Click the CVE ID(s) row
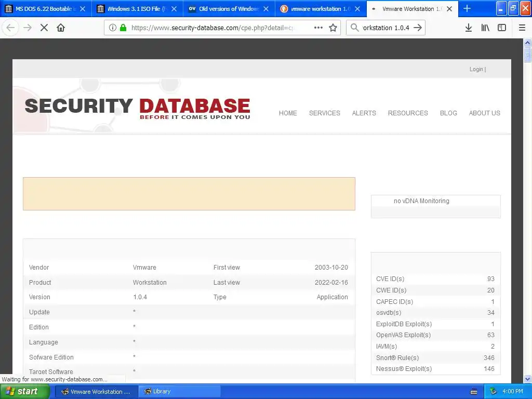The image size is (532, 399). pyautogui.click(x=435, y=279)
